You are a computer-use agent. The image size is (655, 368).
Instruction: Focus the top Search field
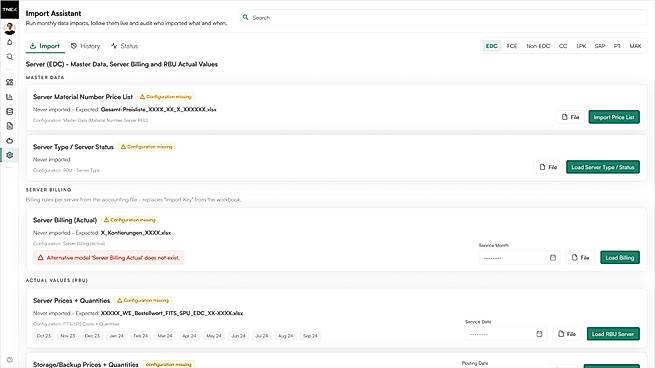coord(443,18)
